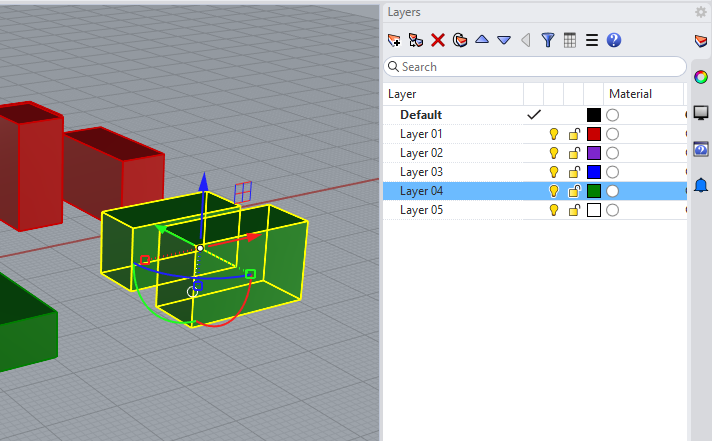Click Layer 03 material circle

613,172
